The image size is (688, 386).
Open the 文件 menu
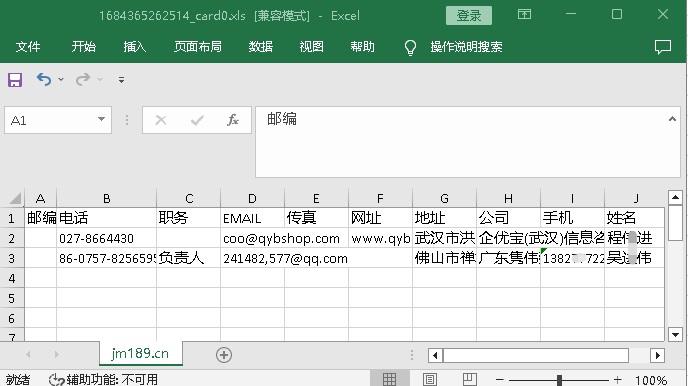28,46
